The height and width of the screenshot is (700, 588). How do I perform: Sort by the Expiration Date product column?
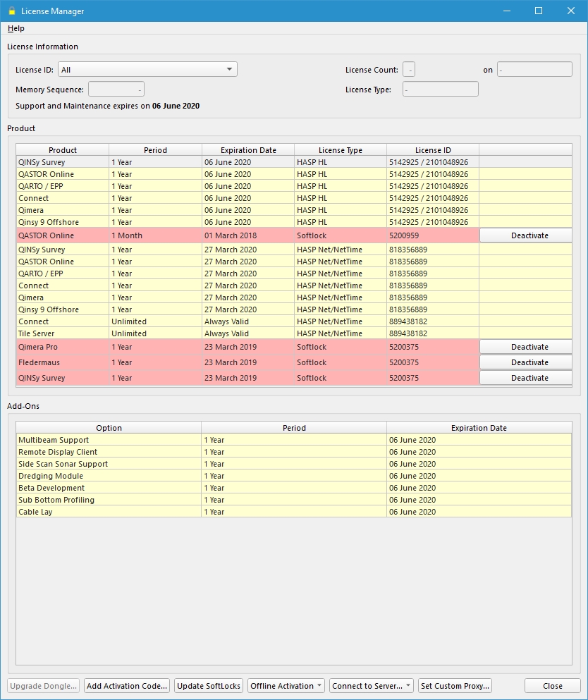click(248, 150)
